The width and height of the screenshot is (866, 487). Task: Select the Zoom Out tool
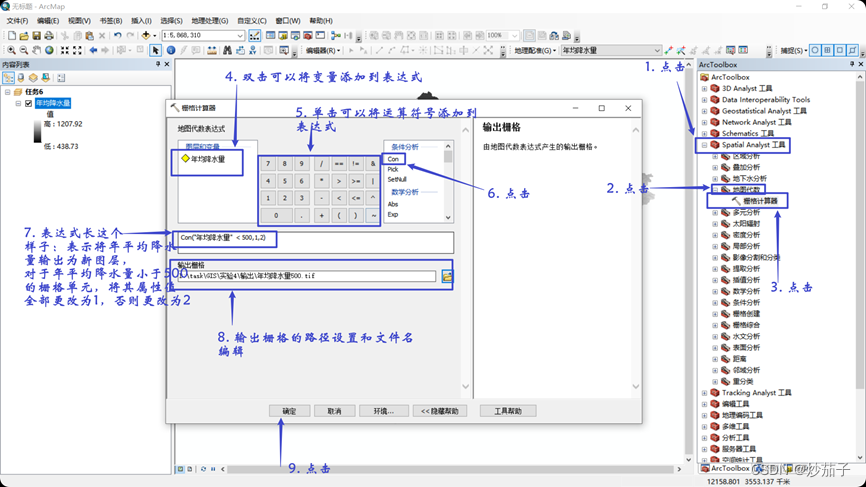(x=24, y=50)
